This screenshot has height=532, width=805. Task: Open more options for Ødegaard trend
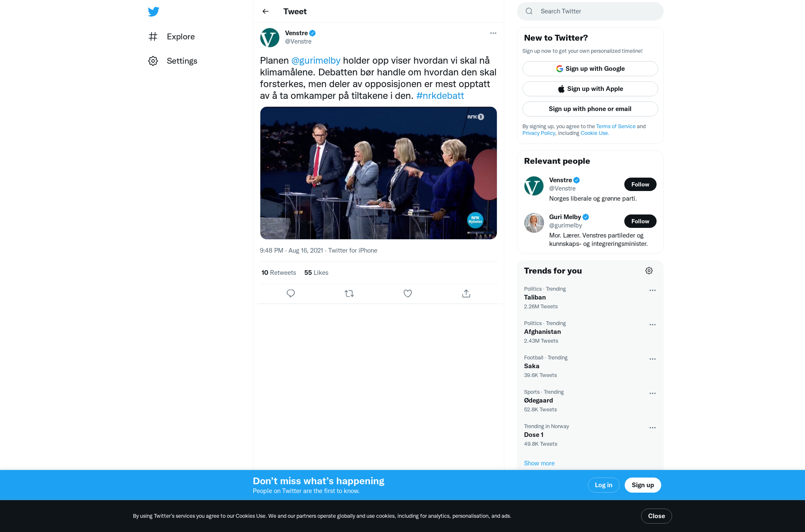(x=652, y=393)
